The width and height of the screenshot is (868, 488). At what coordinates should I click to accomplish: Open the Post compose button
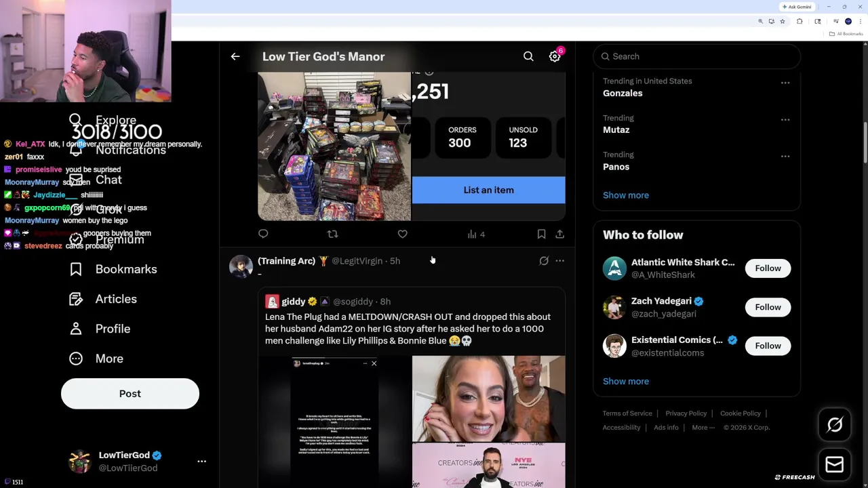pyautogui.click(x=130, y=394)
